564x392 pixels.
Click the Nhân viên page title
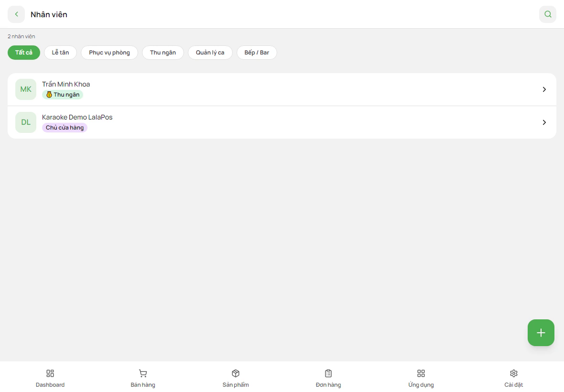(49, 14)
